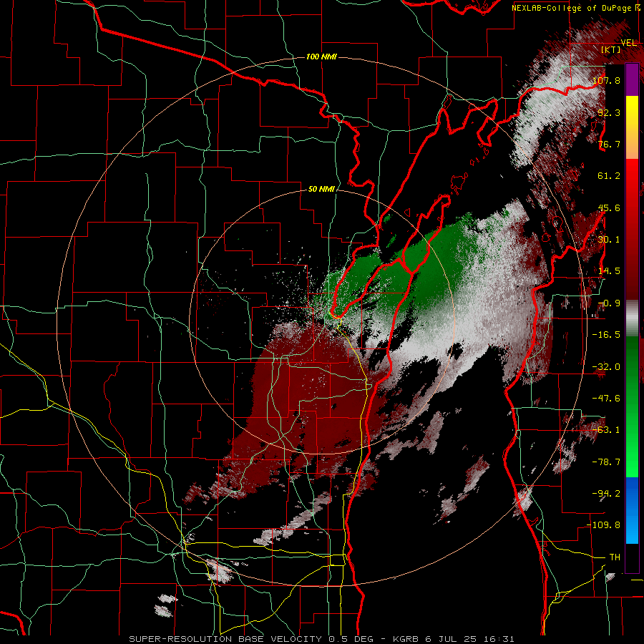Click the 30.1 legend value

pos(609,240)
